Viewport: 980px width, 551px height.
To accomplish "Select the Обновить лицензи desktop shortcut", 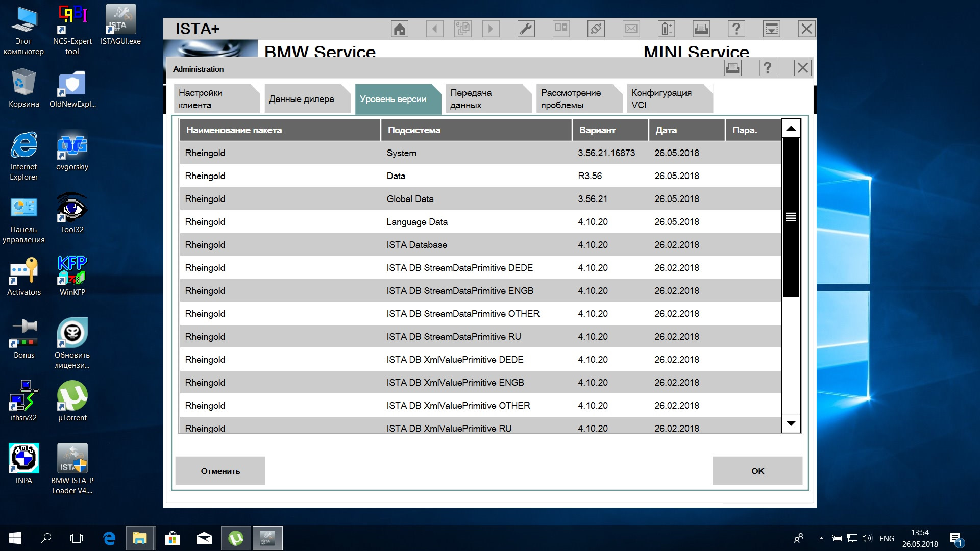I will click(72, 343).
